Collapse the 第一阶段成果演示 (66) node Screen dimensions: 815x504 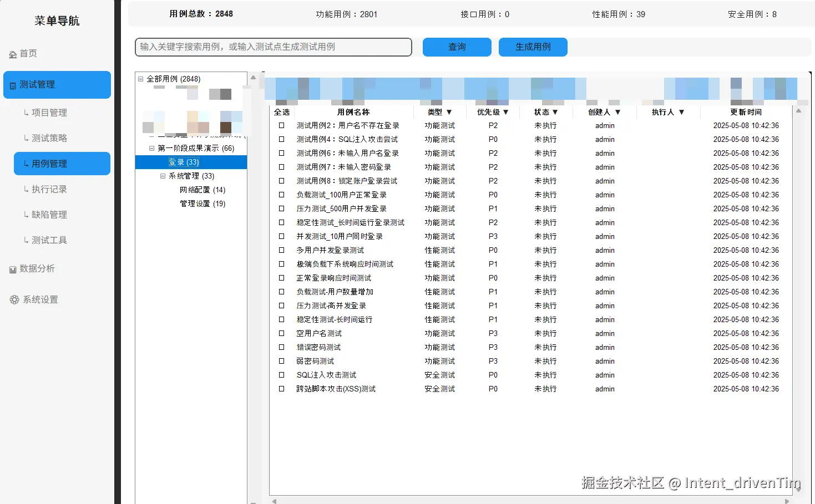pyautogui.click(x=151, y=148)
